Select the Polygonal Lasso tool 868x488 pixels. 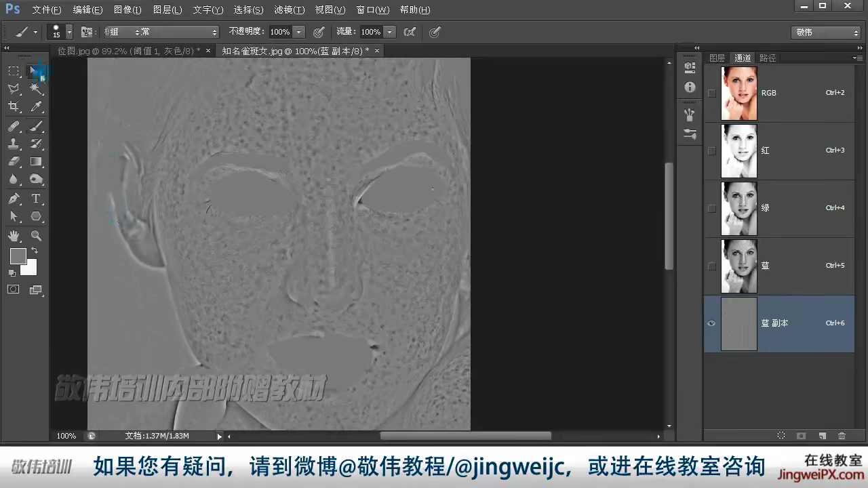[x=14, y=89]
